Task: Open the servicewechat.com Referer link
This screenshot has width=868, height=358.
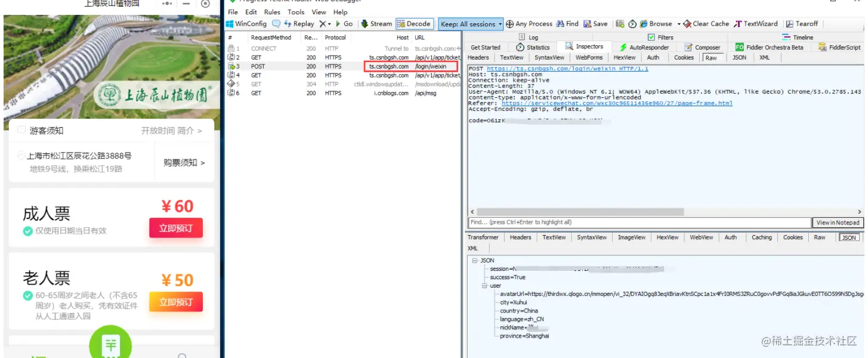Action: point(616,103)
